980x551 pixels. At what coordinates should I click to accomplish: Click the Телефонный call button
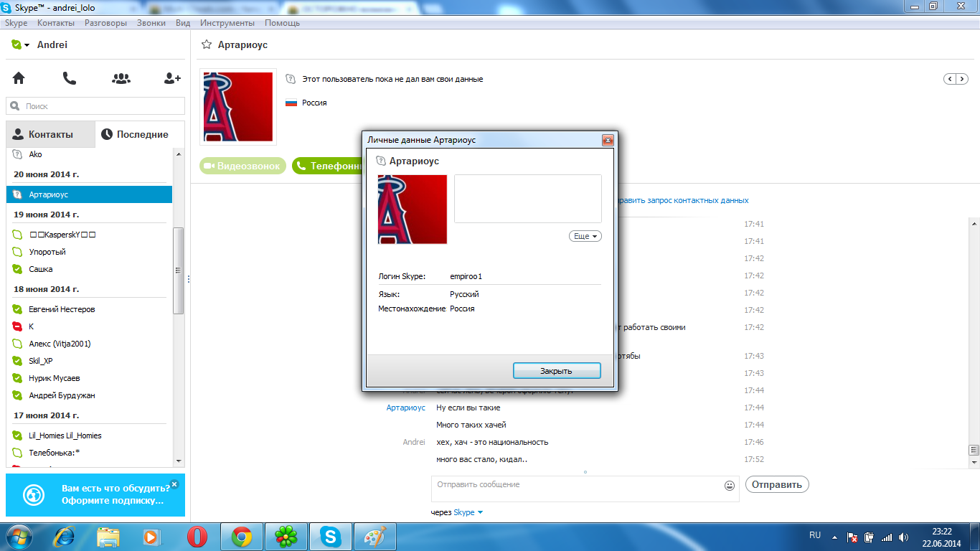(x=327, y=166)
